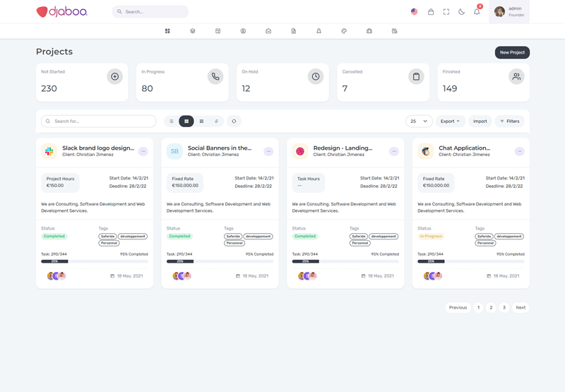Click the djaboo logo
This screenshot has width=565, height=392.
pos(62,12)
